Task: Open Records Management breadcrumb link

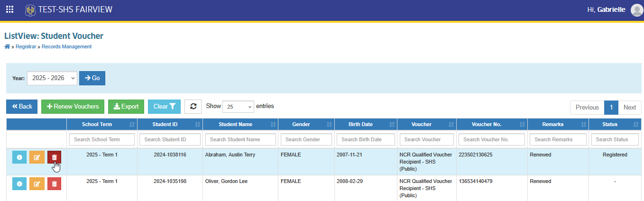Action: tap(66, 46)
